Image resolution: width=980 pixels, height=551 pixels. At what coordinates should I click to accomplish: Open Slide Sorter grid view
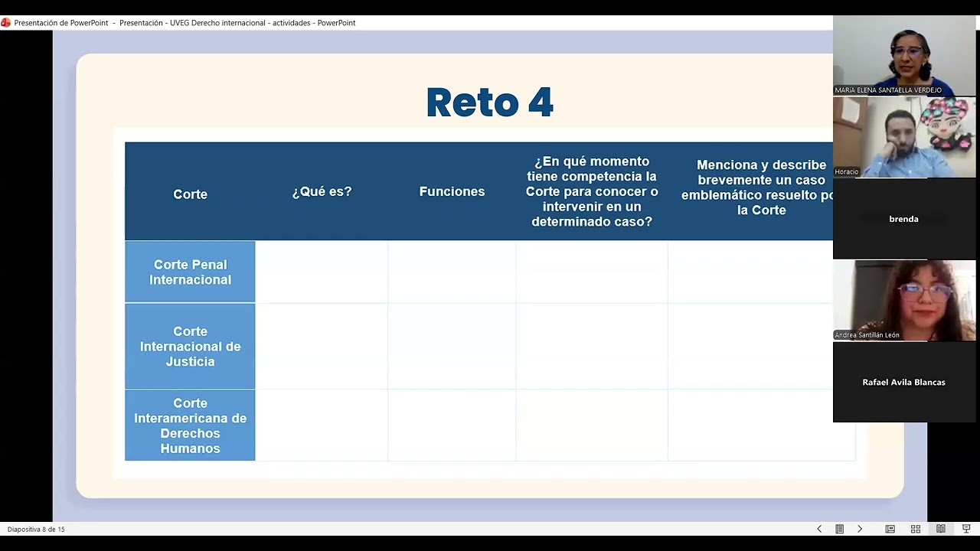[916, 529]
